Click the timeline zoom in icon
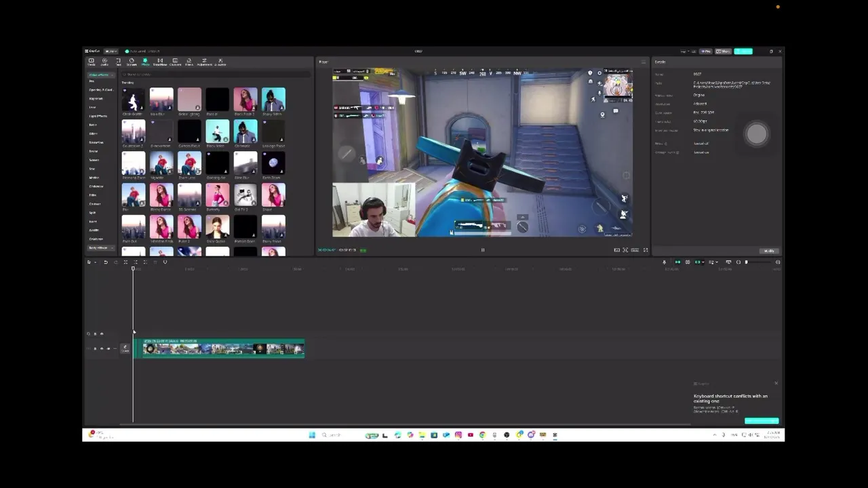Viewport: 868px width, 488px height. pos(778,262)
